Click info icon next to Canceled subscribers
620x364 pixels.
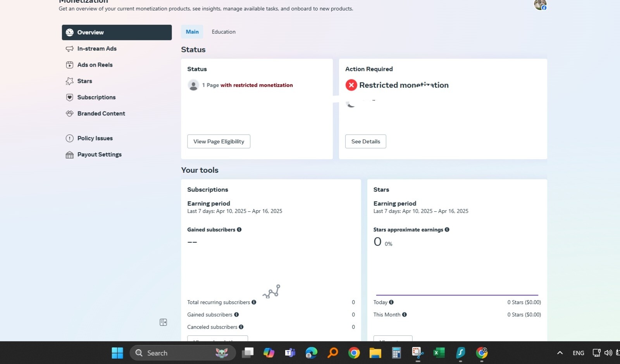(x=241, y=327)
